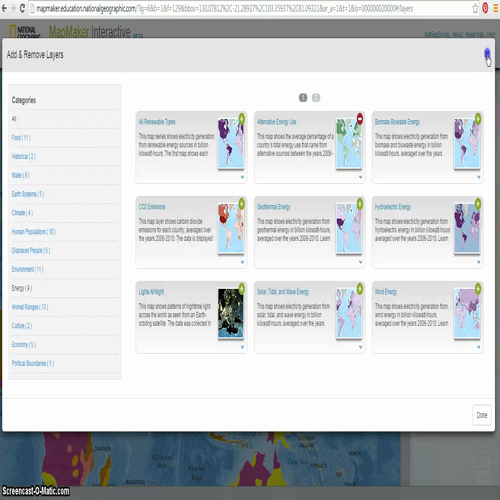Click the red extension icon in the toolbar
The height and width of the screenshot is (500, 500).
(x=485, y=8)
